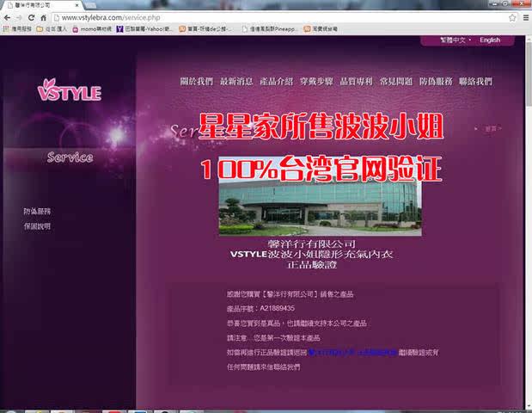The height and width of the screenshot is (413, 532).
Task: Open the Yahoo bookmark
Action: pyautogui.click(x=145, y=29)
